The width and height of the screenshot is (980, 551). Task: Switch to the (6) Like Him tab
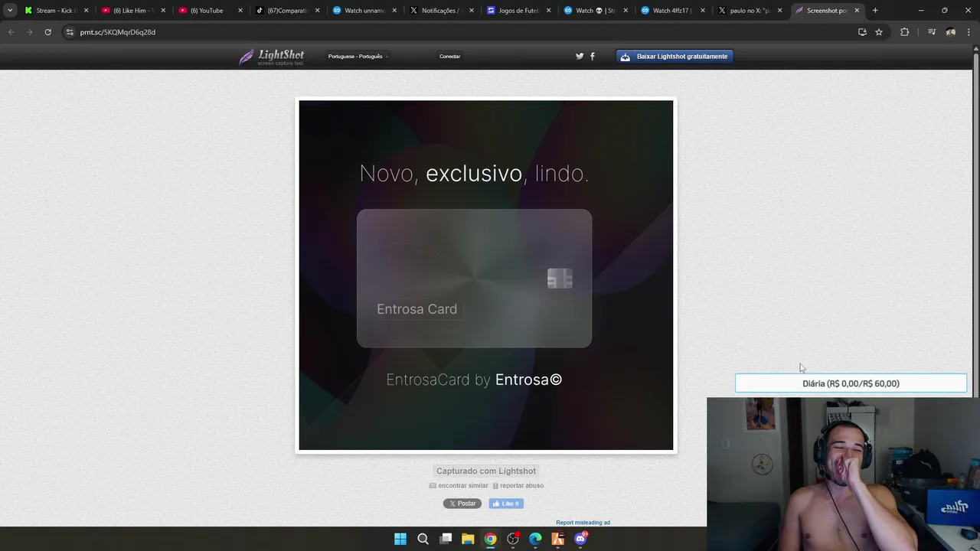(x=132, y=11)
